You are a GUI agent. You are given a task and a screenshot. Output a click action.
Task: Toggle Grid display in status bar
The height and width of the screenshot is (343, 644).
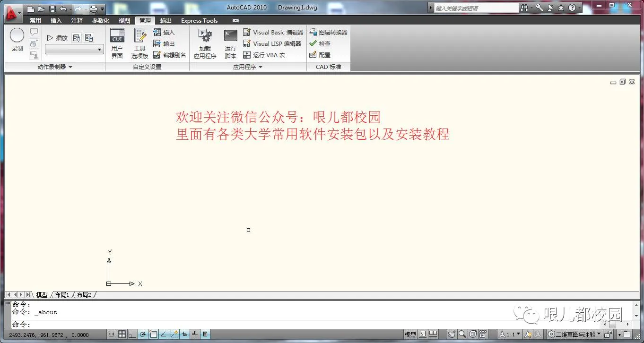[x=122, y=334]
